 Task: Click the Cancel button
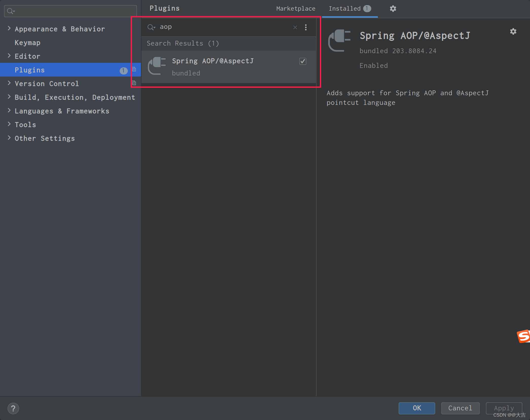point(460,408)
